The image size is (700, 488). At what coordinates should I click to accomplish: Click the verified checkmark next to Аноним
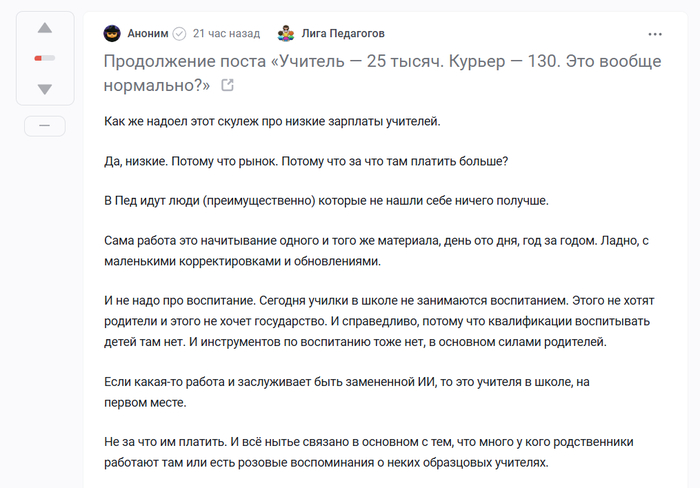(180, 33)
